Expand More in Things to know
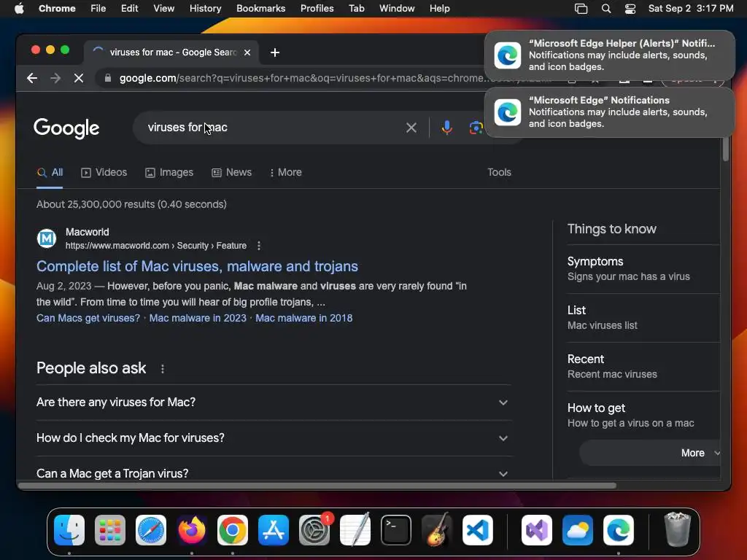This screenshot has height=560, width=747. (x=650, y=453)
